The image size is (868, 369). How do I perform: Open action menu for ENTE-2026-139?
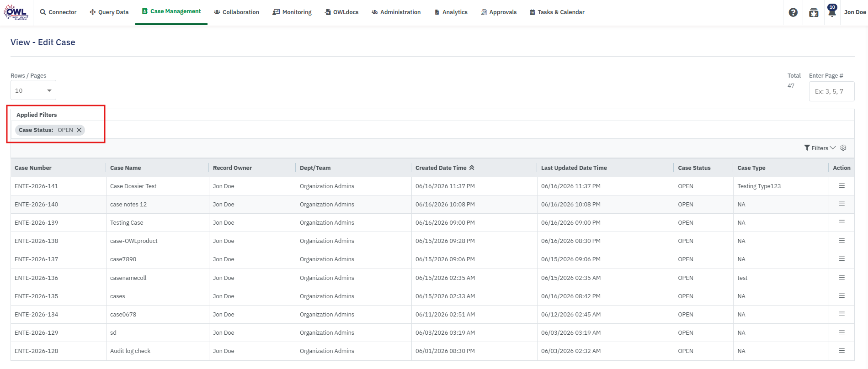tap(841, 222)
